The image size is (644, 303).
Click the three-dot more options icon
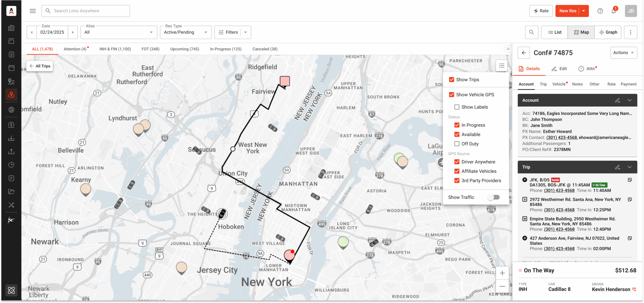(630, 32)
